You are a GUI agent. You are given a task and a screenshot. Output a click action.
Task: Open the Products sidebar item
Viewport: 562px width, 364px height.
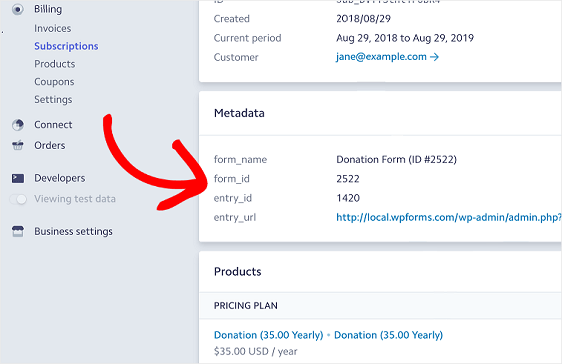tap(55, 64)
